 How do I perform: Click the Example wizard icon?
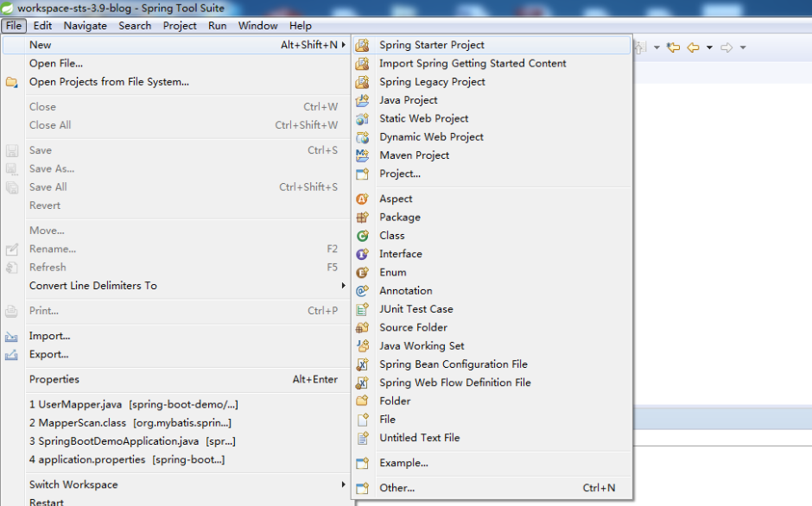click(363, 463)
